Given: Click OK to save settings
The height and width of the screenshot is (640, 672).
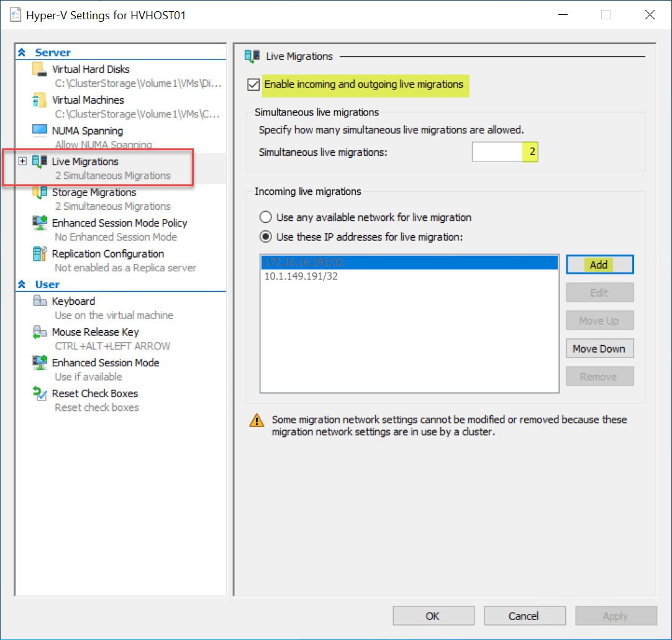Looking at the screenshot, I should 434,616.
